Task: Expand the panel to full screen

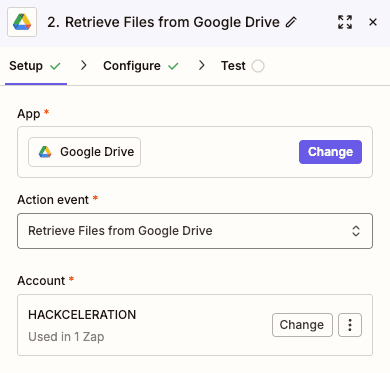Action: tap(345, 22)
